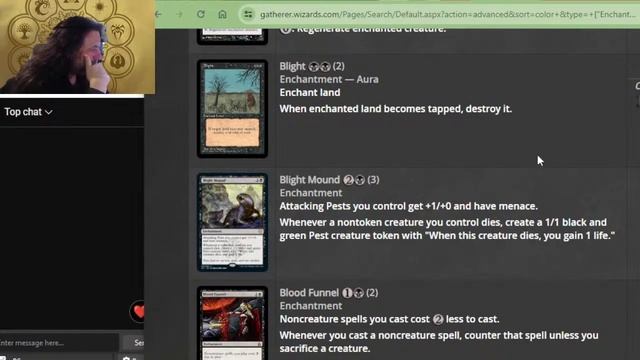Click 'Enchantment — Aura' type line of Blight

(329, 79)
